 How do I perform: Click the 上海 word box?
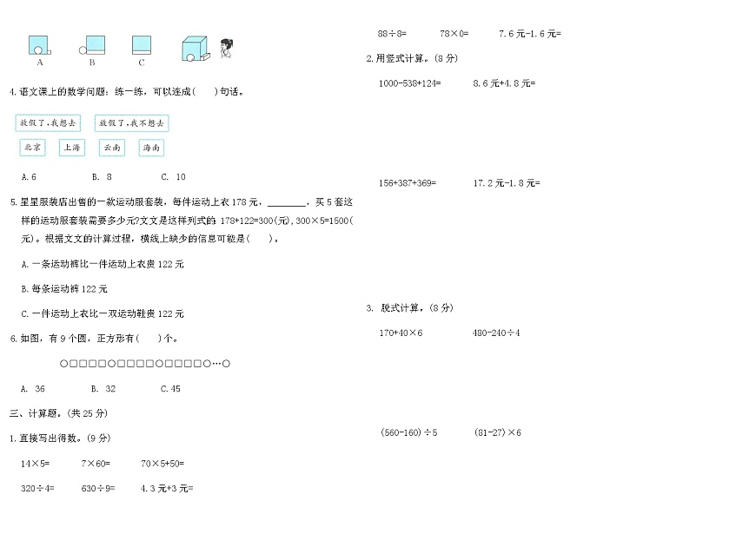(x=70, y=148)
